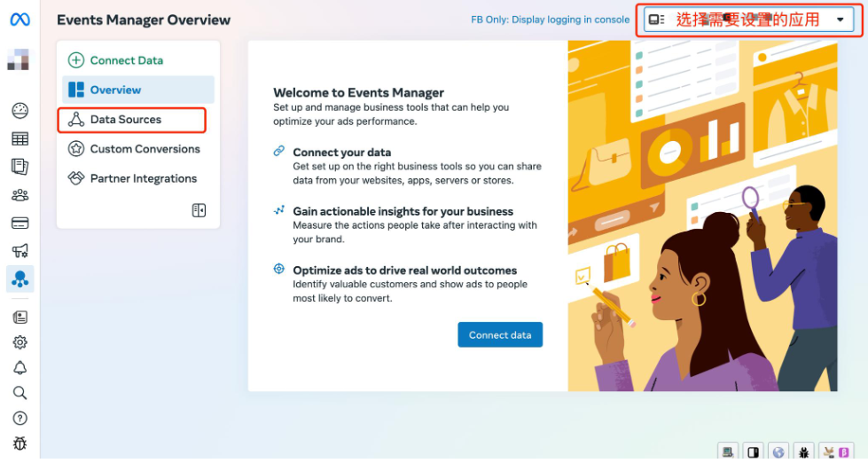Click the welcome illustration on the right
This screenshot has height=463, width=868.
702,216
